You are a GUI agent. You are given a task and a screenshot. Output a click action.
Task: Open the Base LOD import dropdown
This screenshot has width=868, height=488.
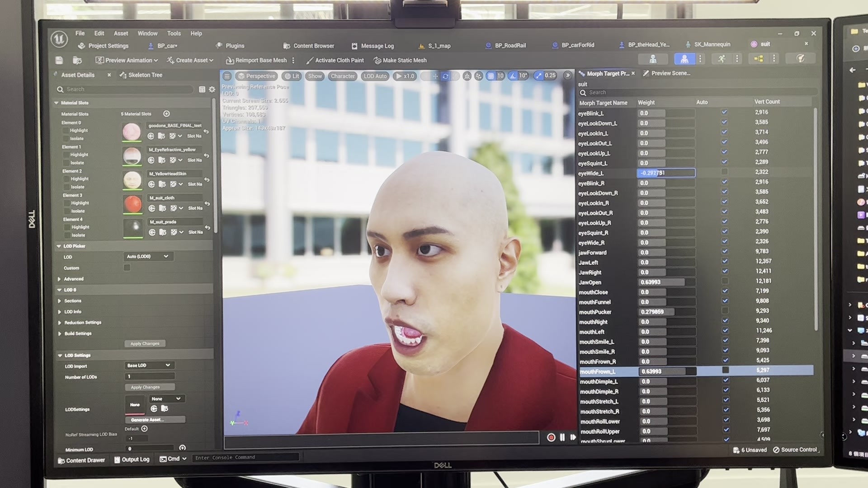(149, 365)
